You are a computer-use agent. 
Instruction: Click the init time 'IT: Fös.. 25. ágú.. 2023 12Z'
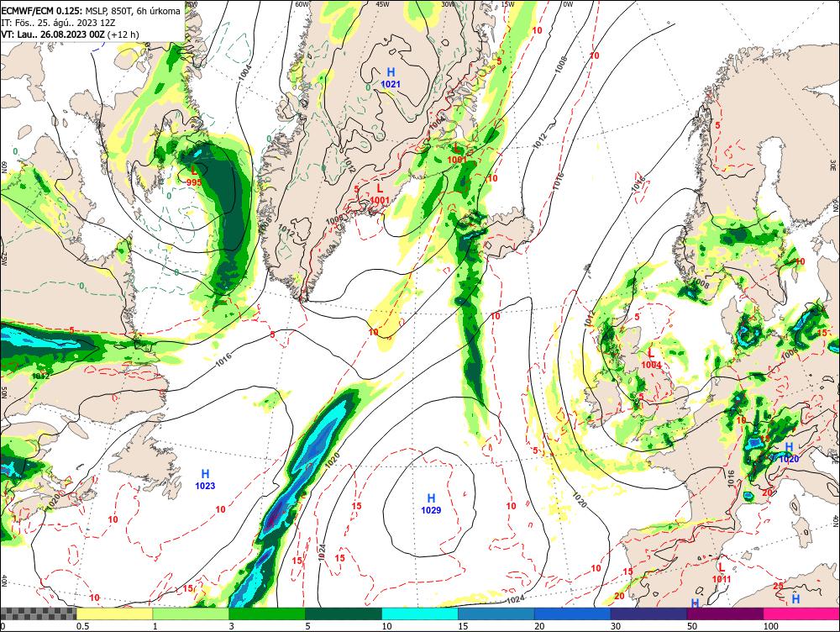pos(58,23)
